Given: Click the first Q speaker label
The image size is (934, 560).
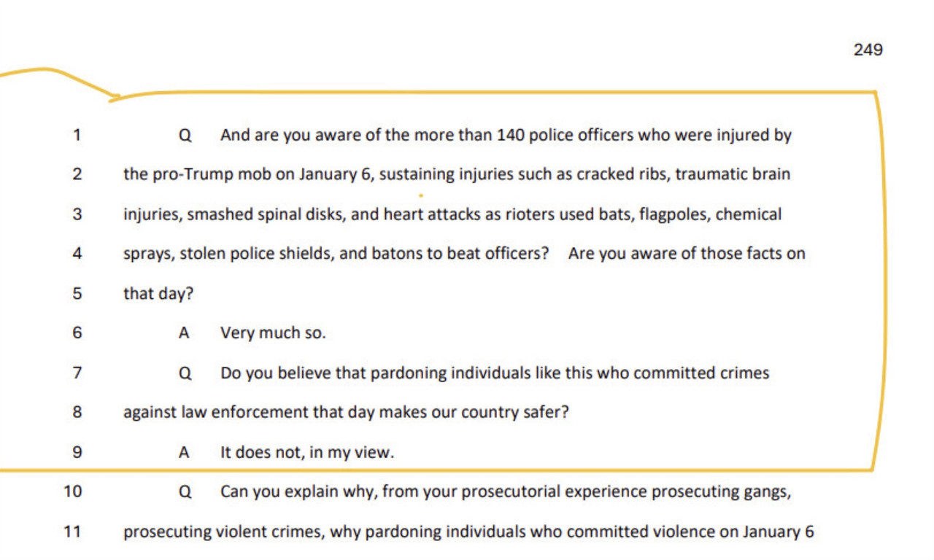Looking at the screenshot, I should pos(185,136).
